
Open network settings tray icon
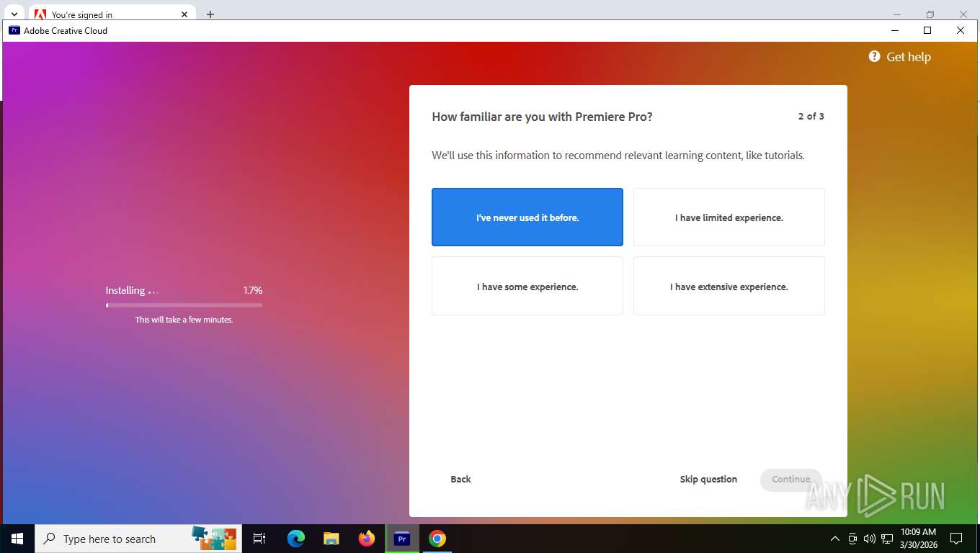point(887,539)
